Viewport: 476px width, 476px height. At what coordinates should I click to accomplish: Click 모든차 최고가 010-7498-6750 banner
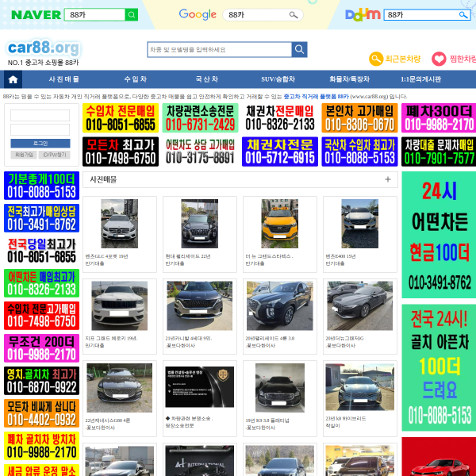pyautogui.click(x=121, y=152)
